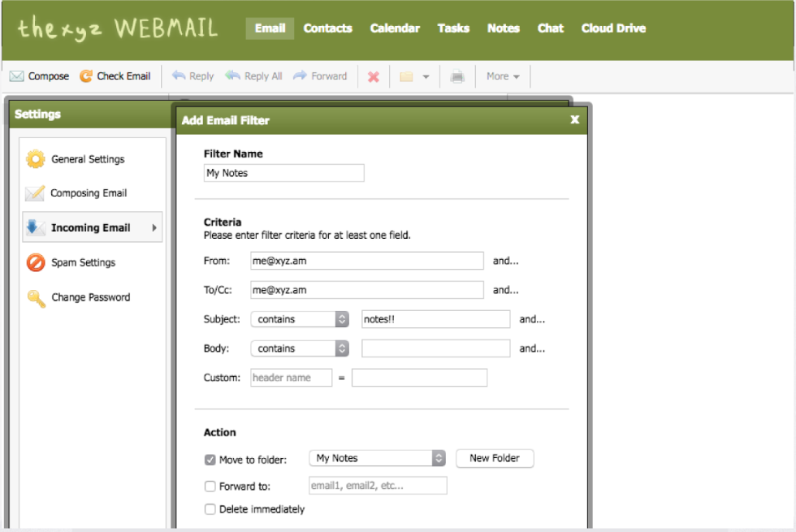
Task: Click the To/Cc address input field
Action: pos(367,290)
